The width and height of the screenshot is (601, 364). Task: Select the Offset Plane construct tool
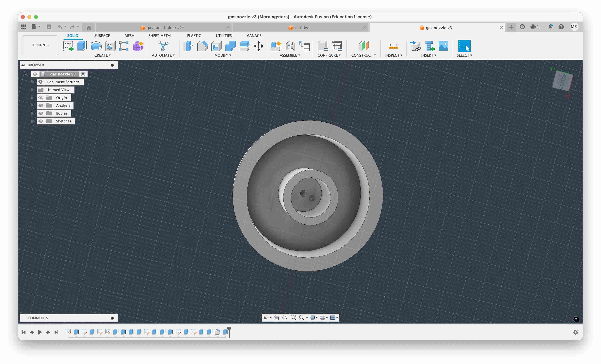click(363, 46)
